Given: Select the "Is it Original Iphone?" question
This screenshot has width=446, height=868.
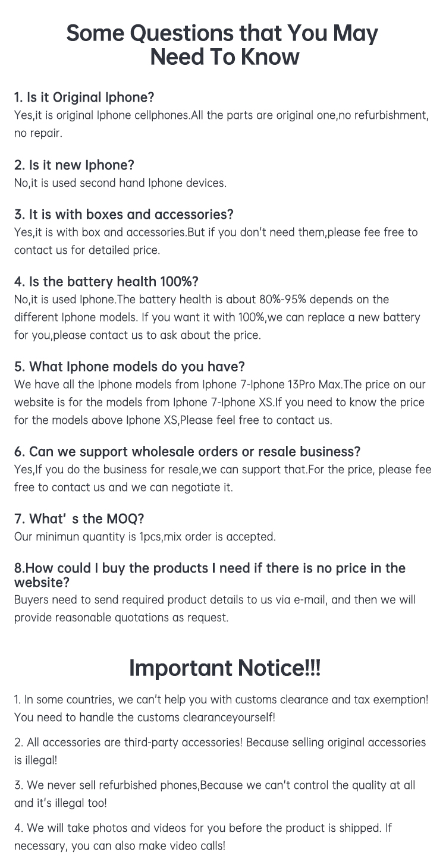Looking at the screenshot, I should [x=84, y=97].
